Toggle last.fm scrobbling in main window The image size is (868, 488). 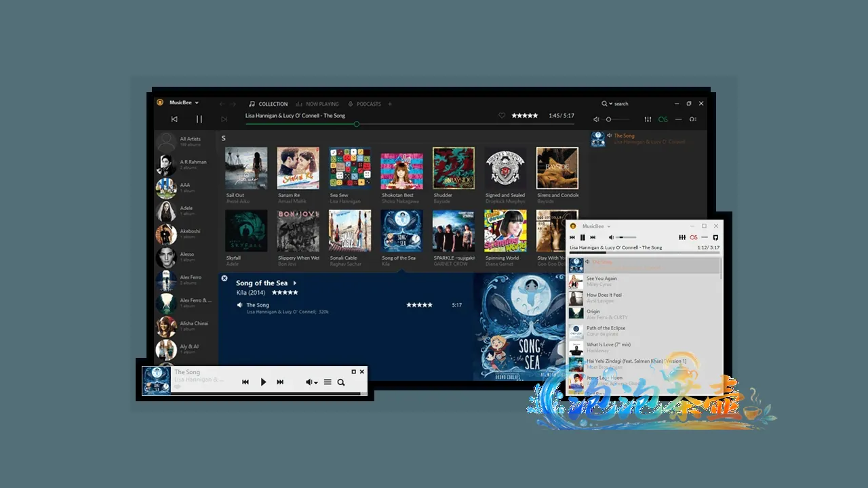click(663, 119)
